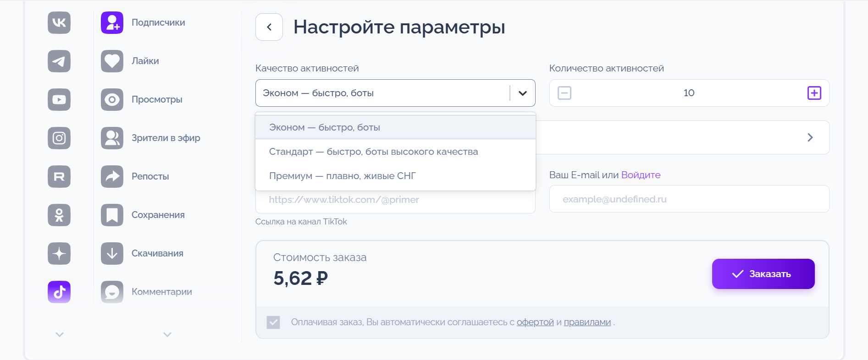
Task: Select Премиум — плавно, живые СНГ option
Action: pyautogui.click(x=395, y=176)
